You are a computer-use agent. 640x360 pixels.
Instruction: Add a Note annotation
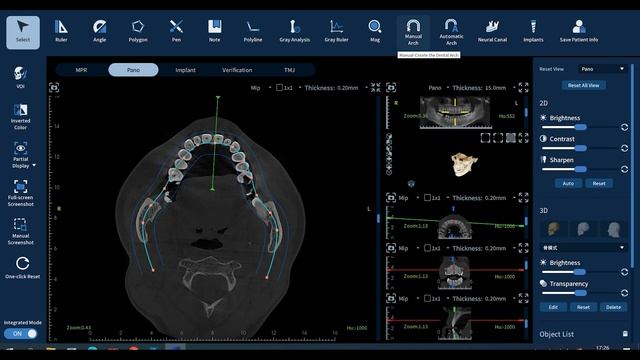[214, 31]
